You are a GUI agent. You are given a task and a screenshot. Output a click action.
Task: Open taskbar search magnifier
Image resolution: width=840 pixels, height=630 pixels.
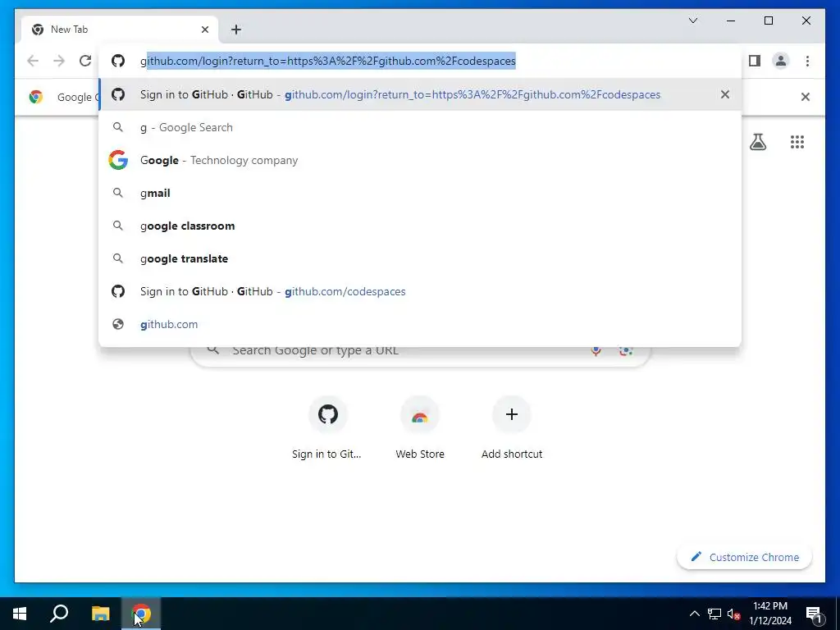[x=59, y=614]
